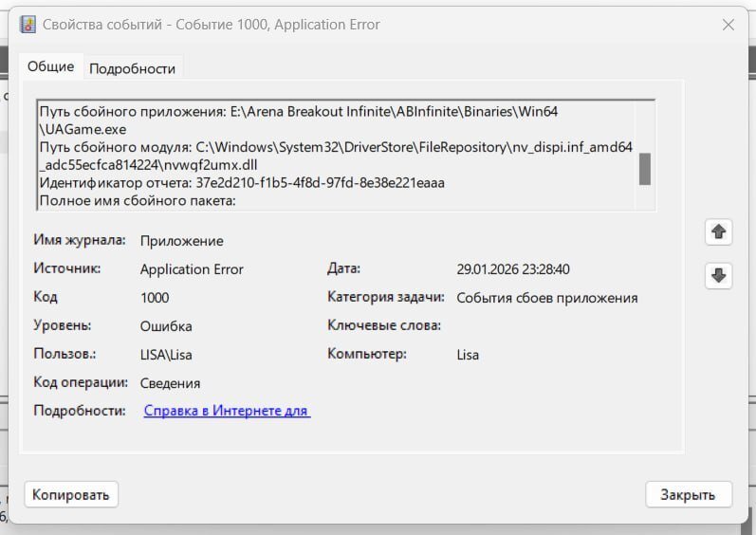Select the Источник value Application Error
The image size is (756, 535).
[192, 269]
